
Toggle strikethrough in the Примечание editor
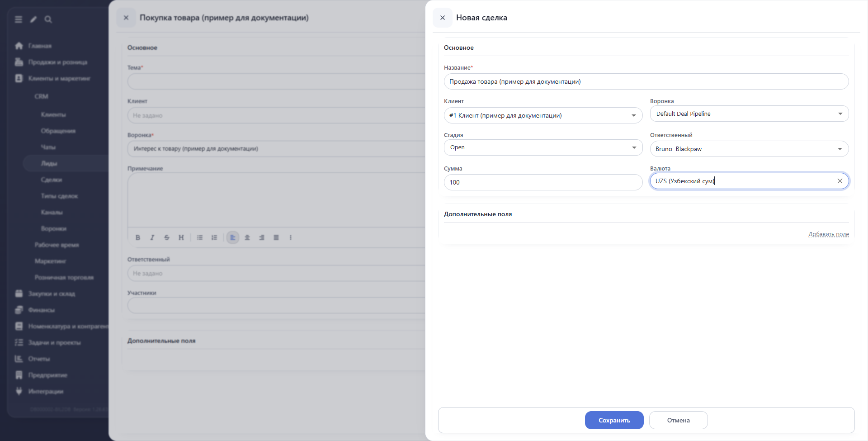tap(167, 237)
